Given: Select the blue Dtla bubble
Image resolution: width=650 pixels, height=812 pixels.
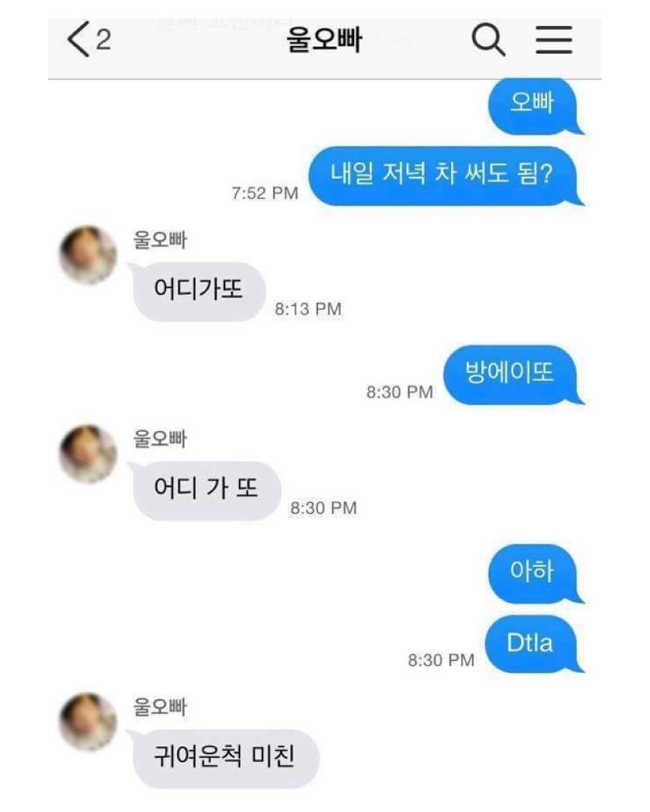Looking at the screenshot, I should 533,644.
